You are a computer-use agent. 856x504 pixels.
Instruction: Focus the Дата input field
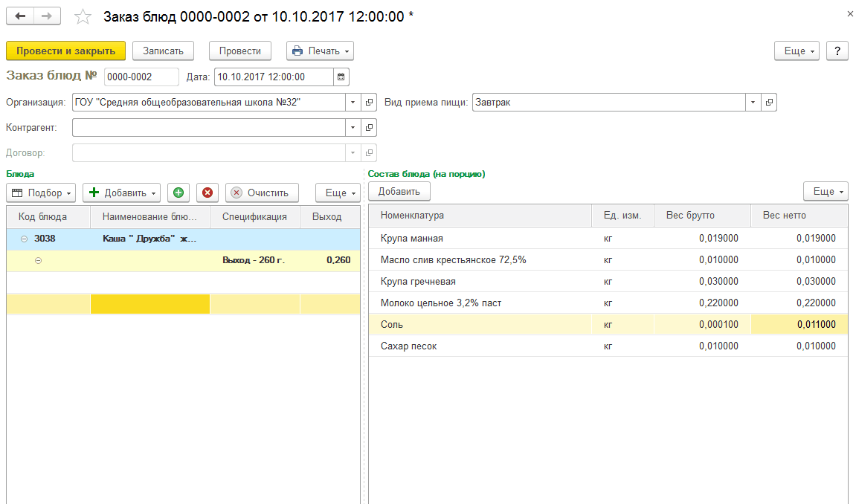click(274, 77)
